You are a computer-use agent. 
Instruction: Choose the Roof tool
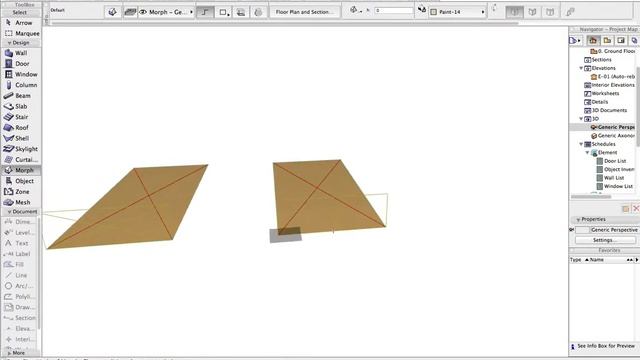pyautogui.click(x=20, y=127)
